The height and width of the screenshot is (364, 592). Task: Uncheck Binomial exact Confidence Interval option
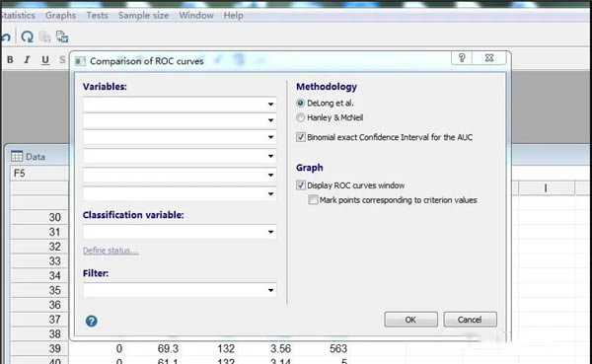tap(301, 137)
